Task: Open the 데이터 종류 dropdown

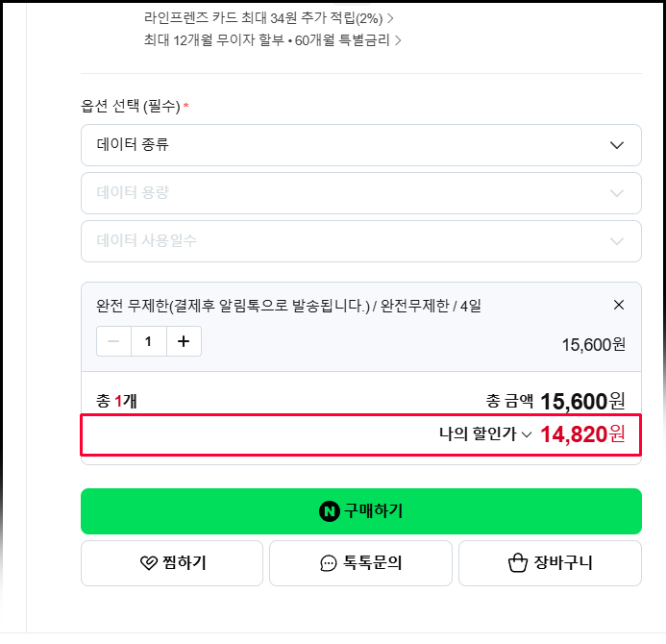Action: [x=361, y=145]
